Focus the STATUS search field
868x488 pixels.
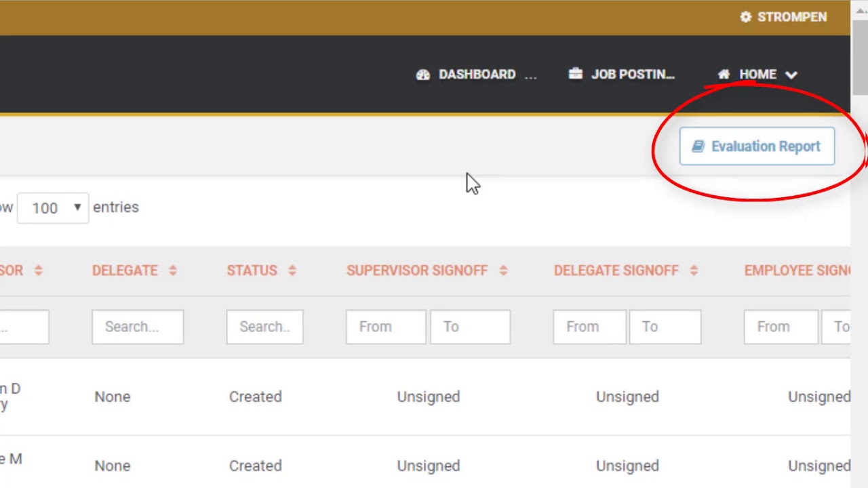(x=265, y=327)
